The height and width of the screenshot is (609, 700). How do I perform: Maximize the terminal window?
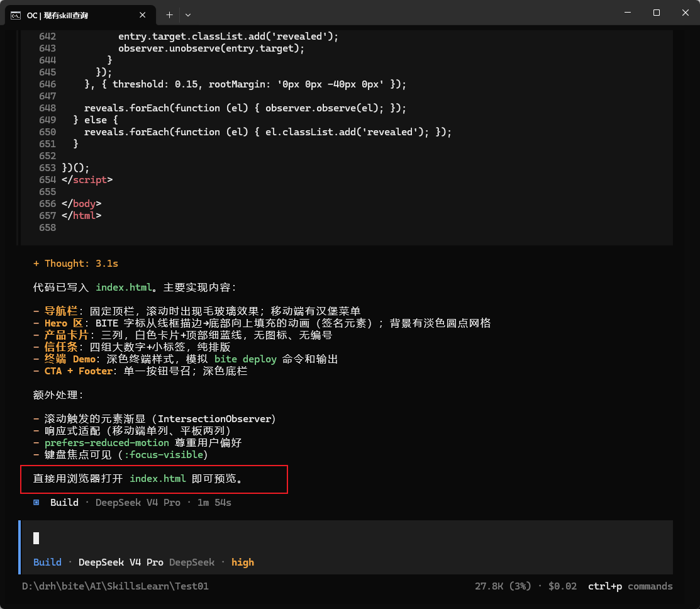656,13
